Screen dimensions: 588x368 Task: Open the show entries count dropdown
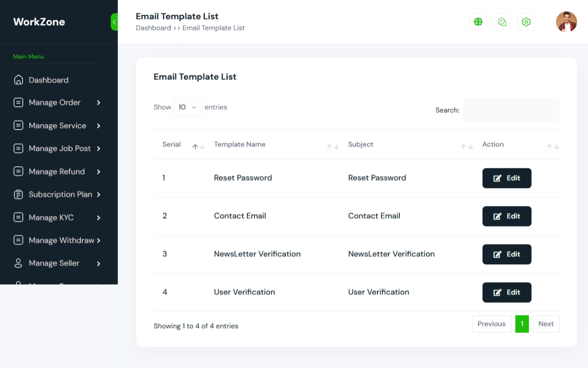click(x=188, y=107)
